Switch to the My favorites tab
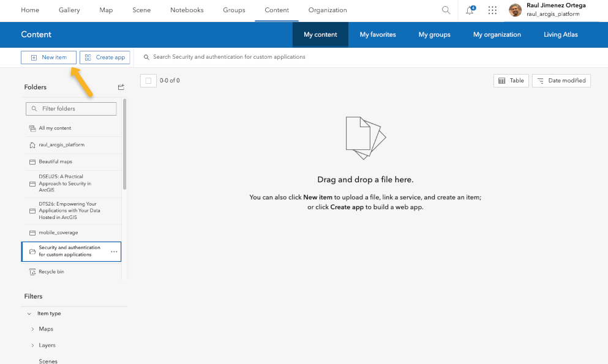Screen dimensions: 608x364 click(x=378, y=34)
